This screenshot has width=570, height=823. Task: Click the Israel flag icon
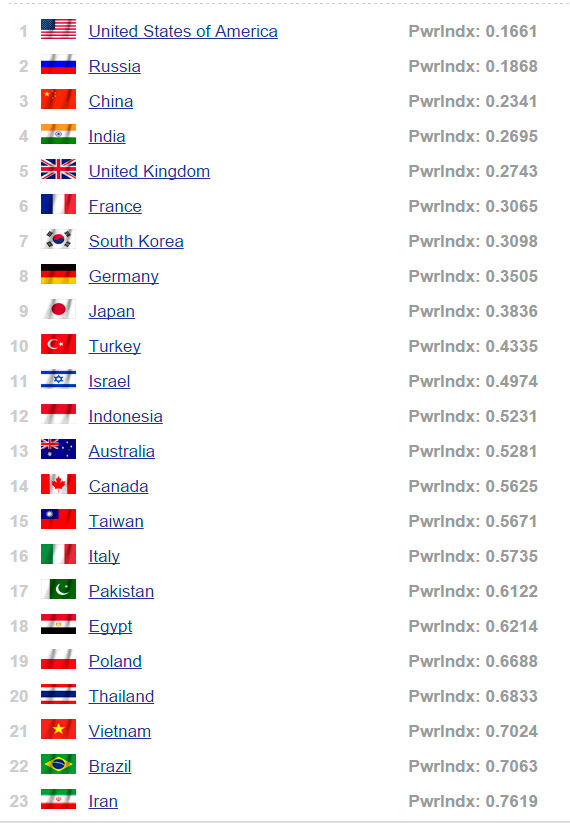[58, 379]
